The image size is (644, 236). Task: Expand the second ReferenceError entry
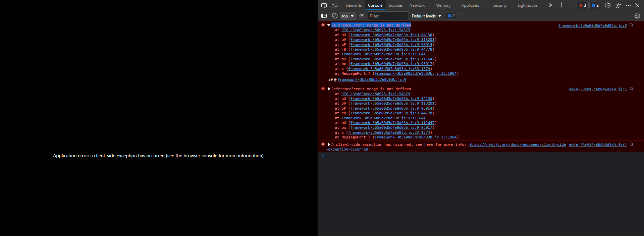(x=329, y=89)
